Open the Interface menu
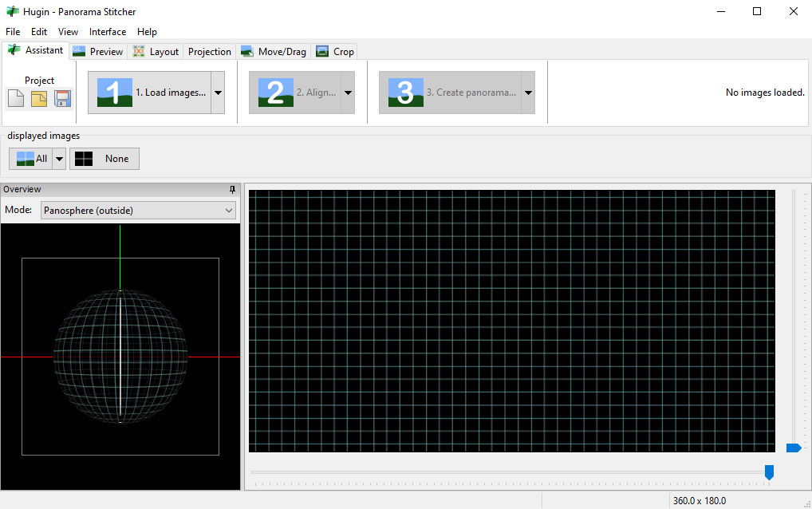812x509 pixels. pyautogui.click(x=108, y=32)
